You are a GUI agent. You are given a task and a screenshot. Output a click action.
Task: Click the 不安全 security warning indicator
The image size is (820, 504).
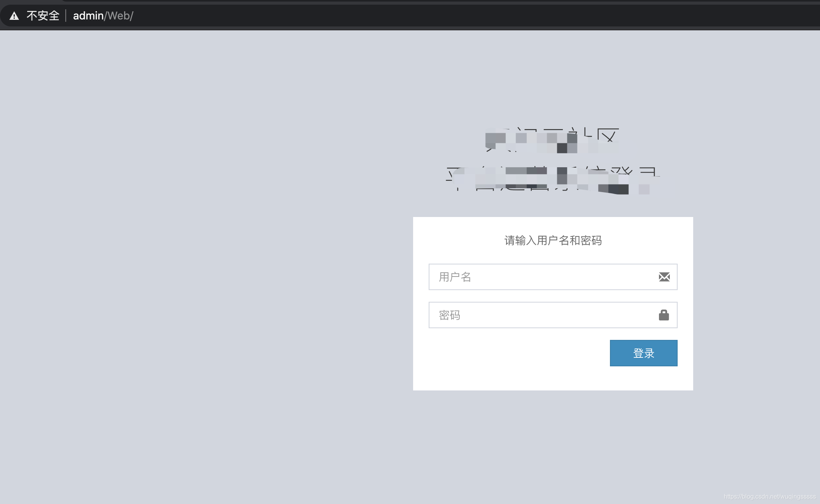(43, 16)
